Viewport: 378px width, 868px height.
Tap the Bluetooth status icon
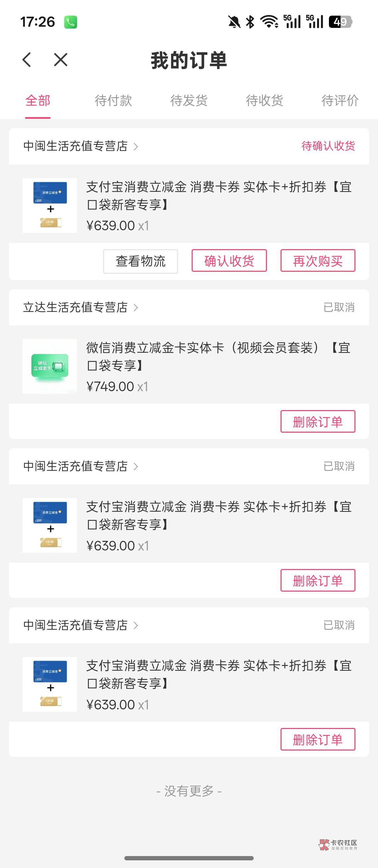250,22
